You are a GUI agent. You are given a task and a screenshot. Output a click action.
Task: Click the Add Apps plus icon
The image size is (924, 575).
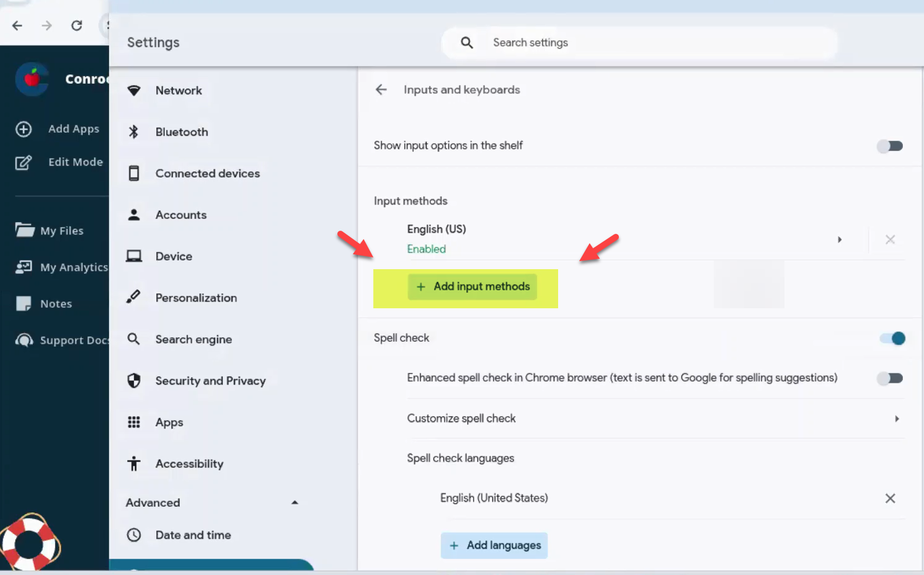click(24, 129)
